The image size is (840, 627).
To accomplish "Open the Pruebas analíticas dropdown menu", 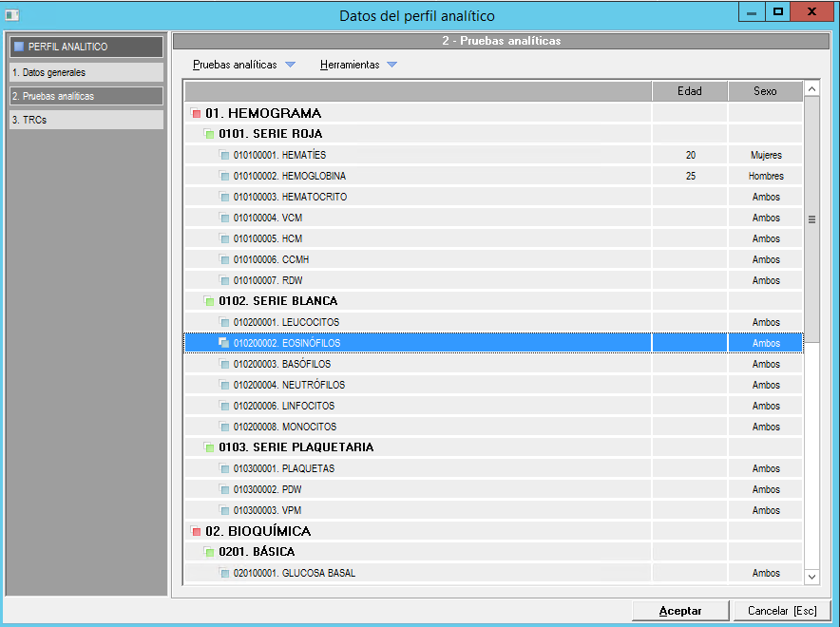I will pos(244,65).
